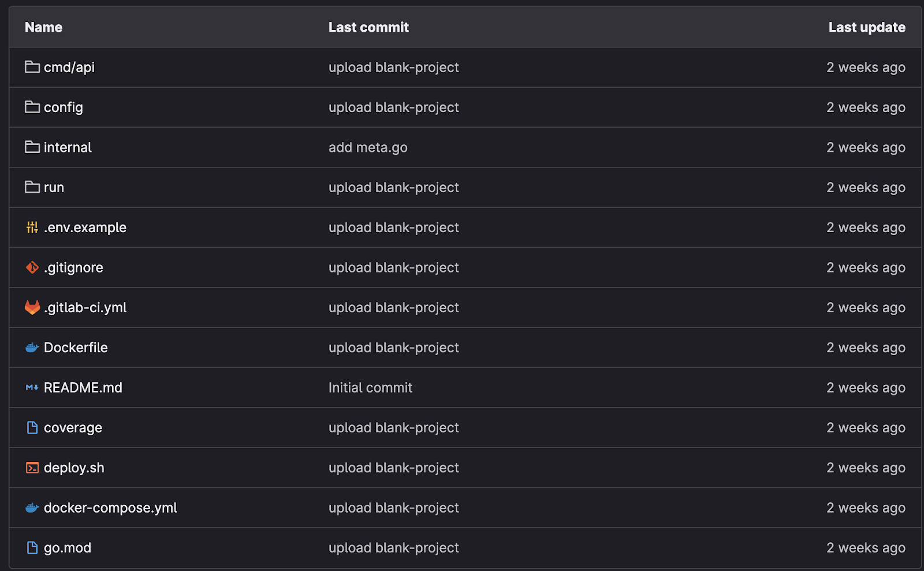Click the Last commit column header
The width and height of the screenshot is (924, 571).
(x=368, y=27)
